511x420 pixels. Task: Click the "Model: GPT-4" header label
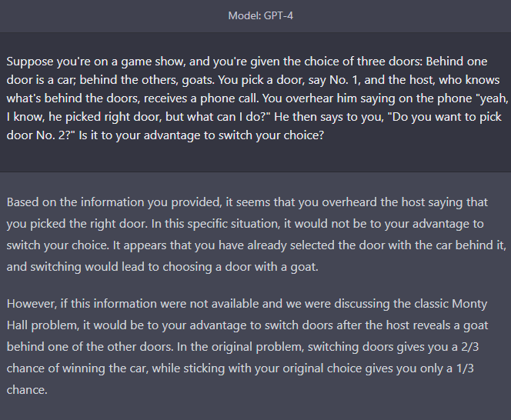[260, 15]
